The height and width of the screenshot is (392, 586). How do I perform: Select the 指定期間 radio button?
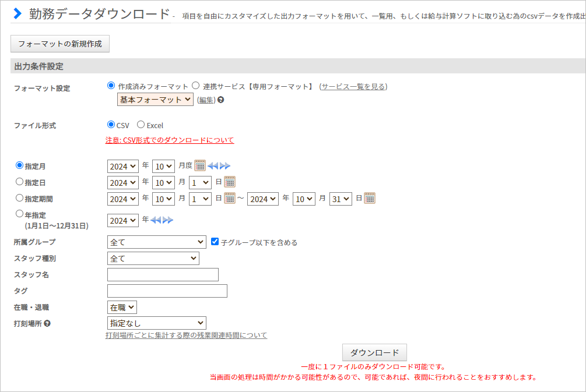(x=20, y=198)
